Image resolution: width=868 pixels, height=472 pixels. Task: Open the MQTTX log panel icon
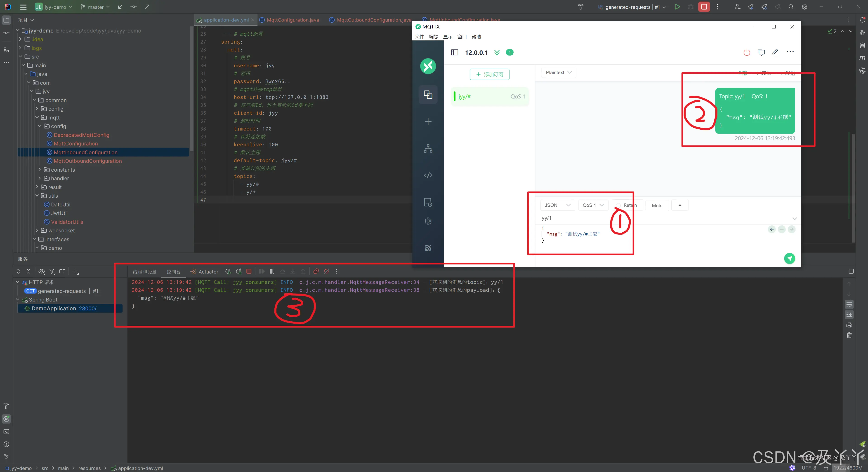click(428, 202)
